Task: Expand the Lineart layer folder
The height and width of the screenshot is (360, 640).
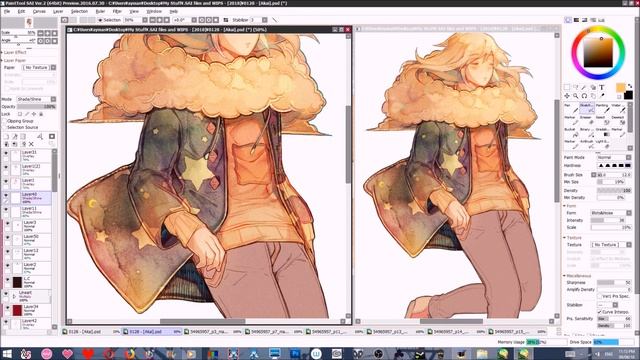Action: [14, 297]
